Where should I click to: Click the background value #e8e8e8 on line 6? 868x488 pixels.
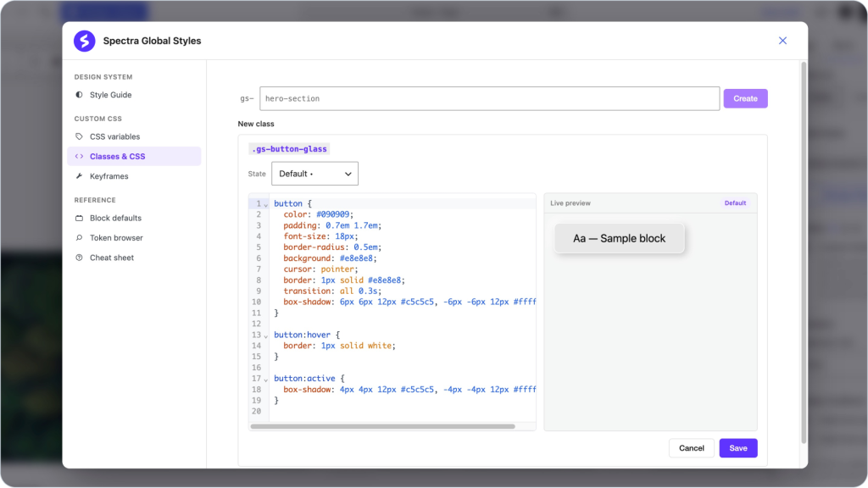pos(356,258)
